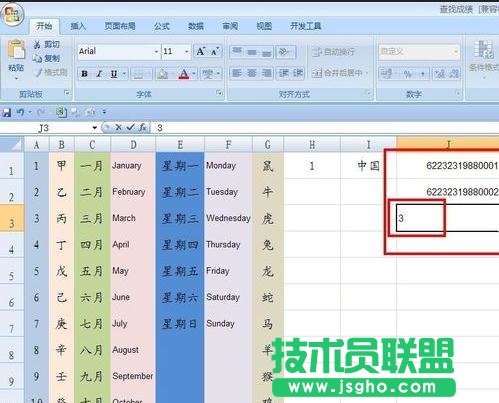Viewport: 499px width, 403px height.
Task: Align text left
Action: tap(237, 73)
